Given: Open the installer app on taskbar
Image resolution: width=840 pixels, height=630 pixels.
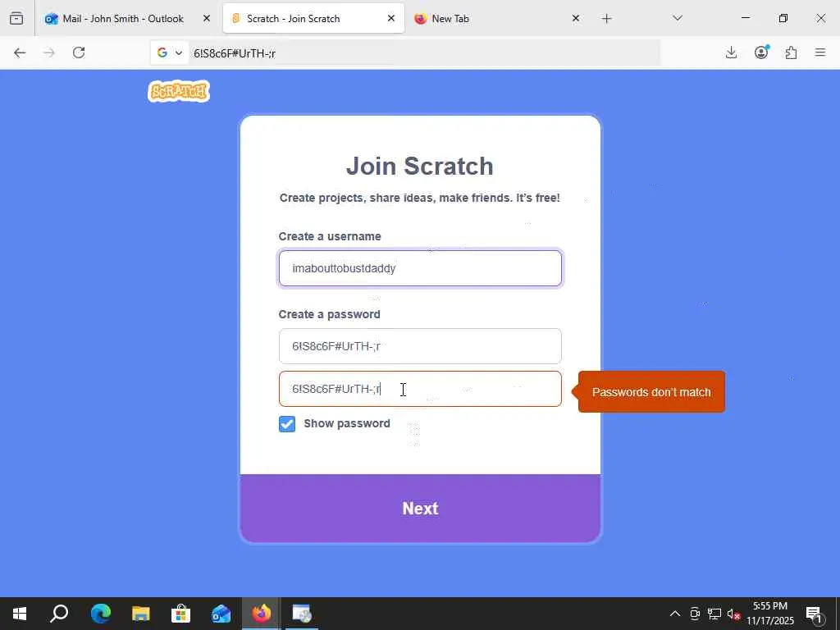Looking at the screenshot, I should (302, 614).
